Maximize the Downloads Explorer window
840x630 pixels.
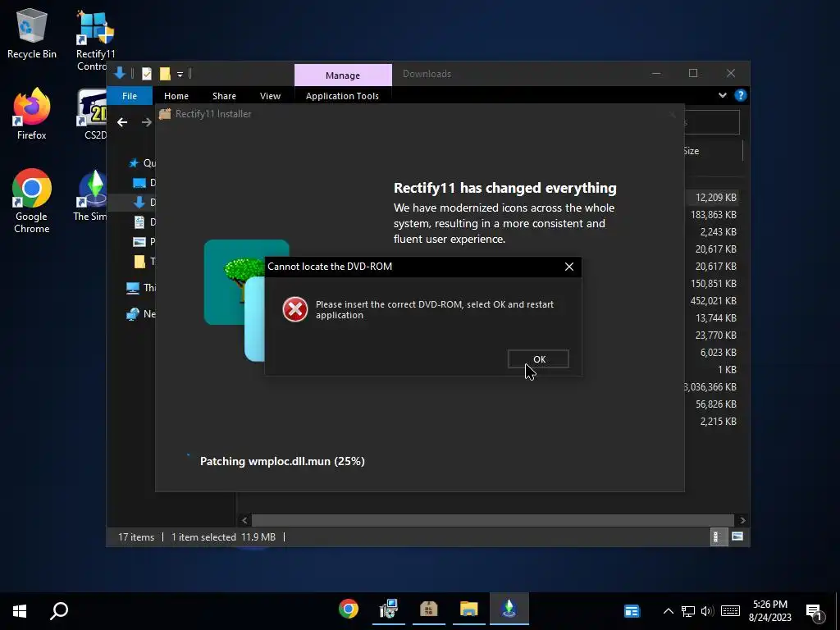click(x=693, y=73)
